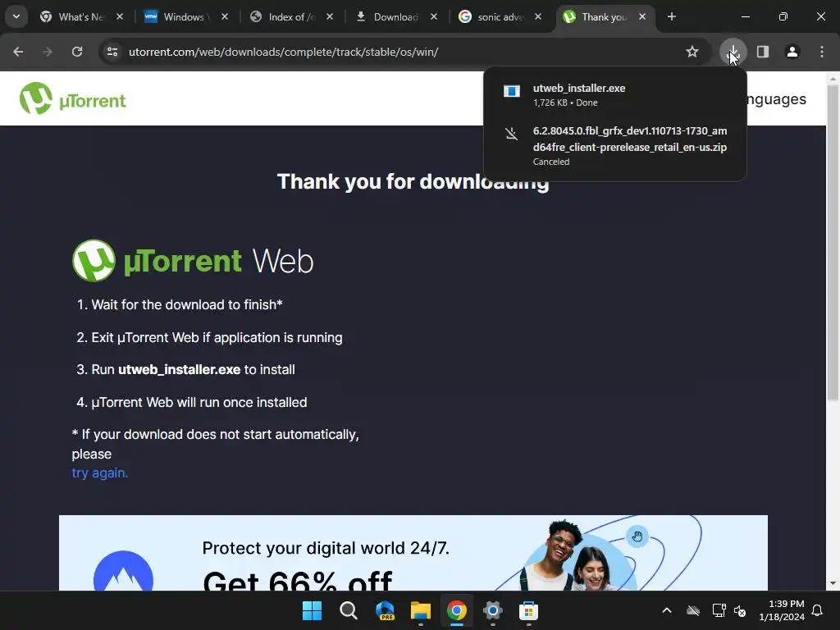Open utweb_installer.exe from downloads list
This screenshot has width=840, height=630.
(x=615, y=95)
